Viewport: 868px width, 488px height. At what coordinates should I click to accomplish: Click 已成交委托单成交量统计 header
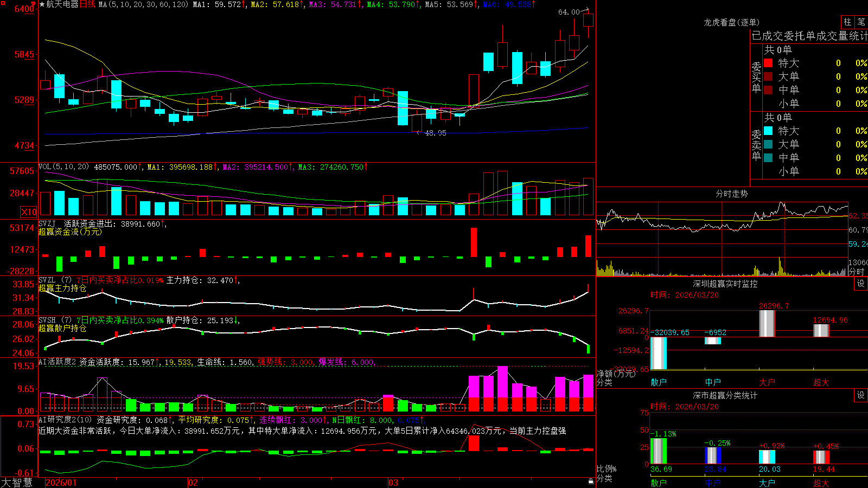(x=809, y=36)
